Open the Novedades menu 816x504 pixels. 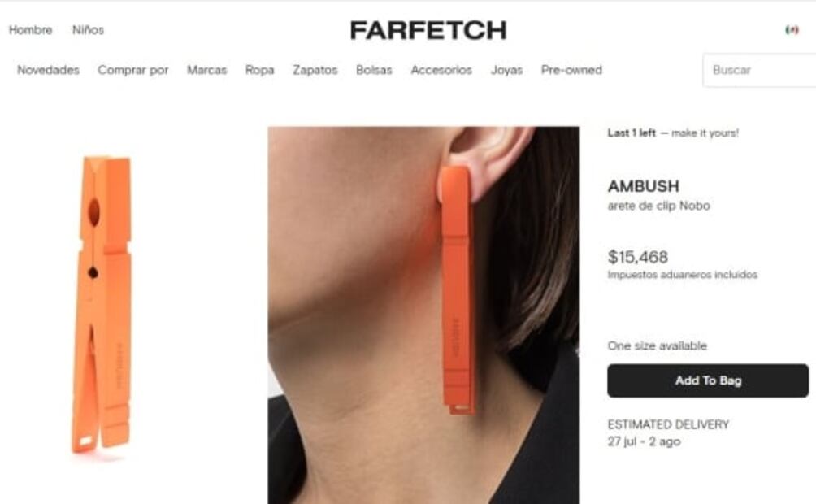coord(49,70)
